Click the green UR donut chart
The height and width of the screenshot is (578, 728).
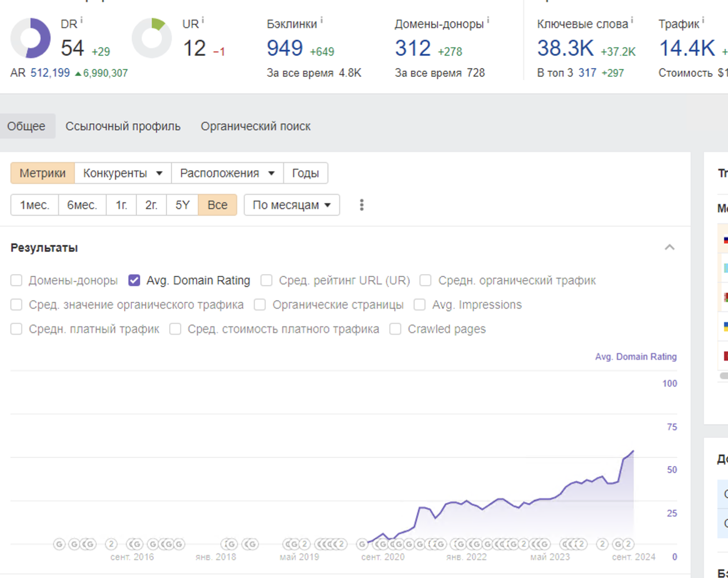click(152, 38)
